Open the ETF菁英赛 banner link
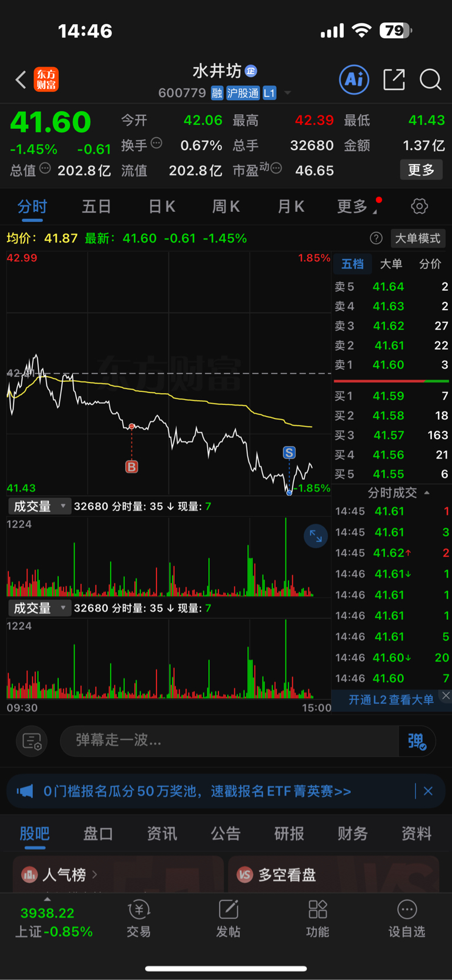The image size is (452, 980). click(197, 791)
